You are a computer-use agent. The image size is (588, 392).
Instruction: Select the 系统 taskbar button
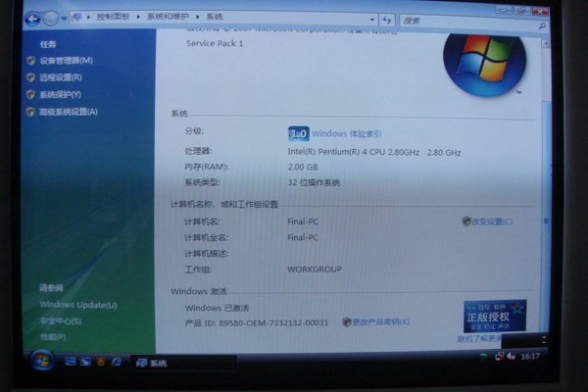click(184, 363)
